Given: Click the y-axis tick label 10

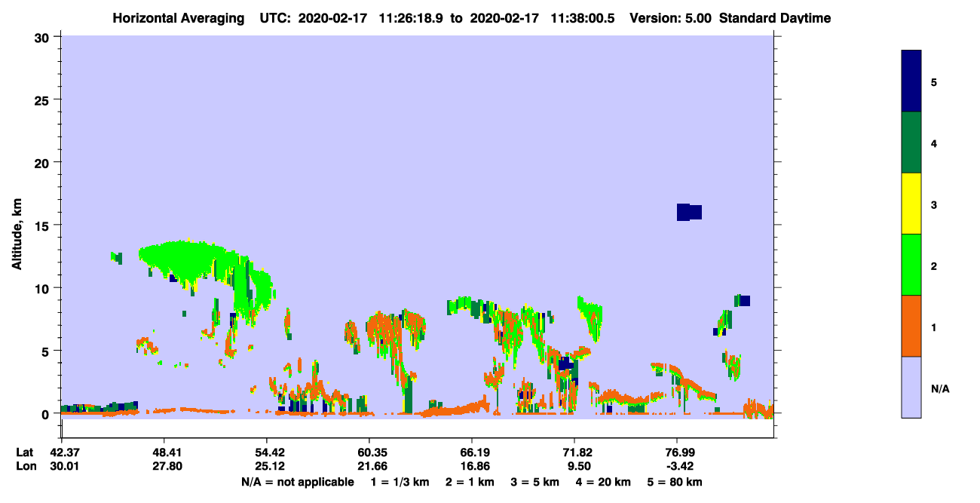Looking at the screenshot, I should pyautogui.click(x=43, y=288).
